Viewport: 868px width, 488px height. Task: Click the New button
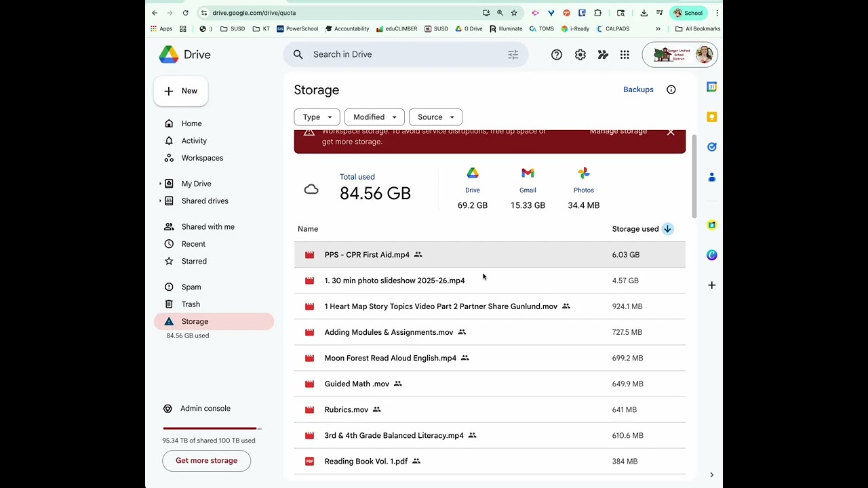click(x=180, y=91)
